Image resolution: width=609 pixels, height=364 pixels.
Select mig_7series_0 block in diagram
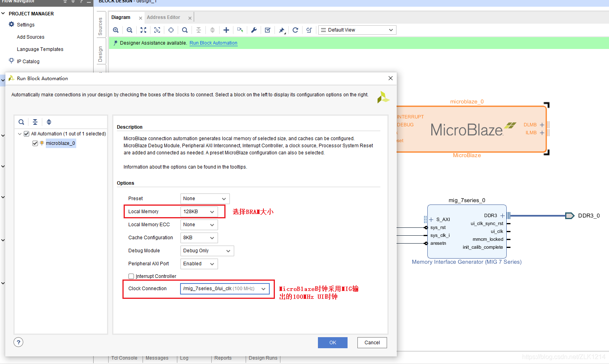pos(467,231)
